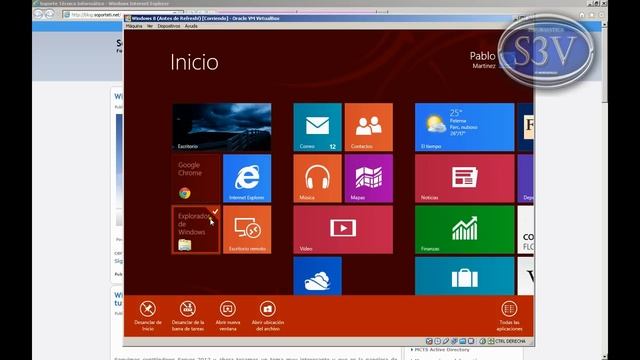640x360 pixels.
Task: Click the Pablo Martinez user name
Action: (483, 60)
